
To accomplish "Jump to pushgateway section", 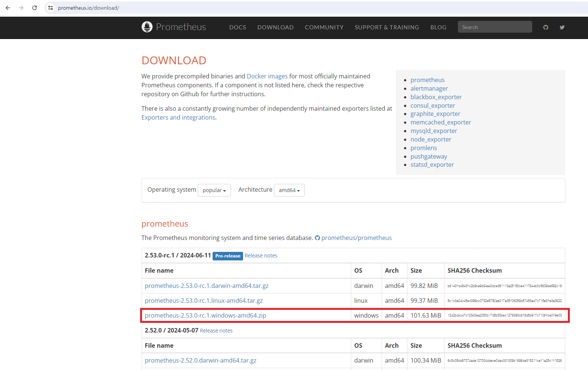I will point(429,156).
